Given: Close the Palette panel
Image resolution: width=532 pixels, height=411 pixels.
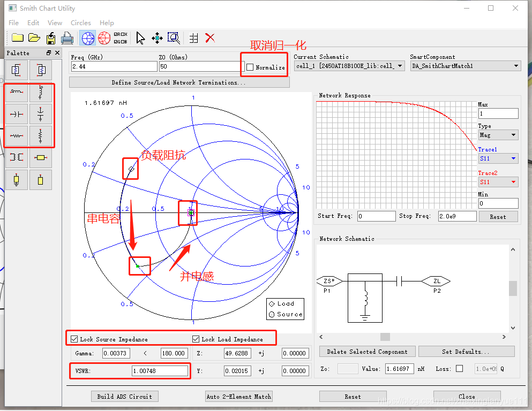Looking at the screenshot, I should point(57,53).
